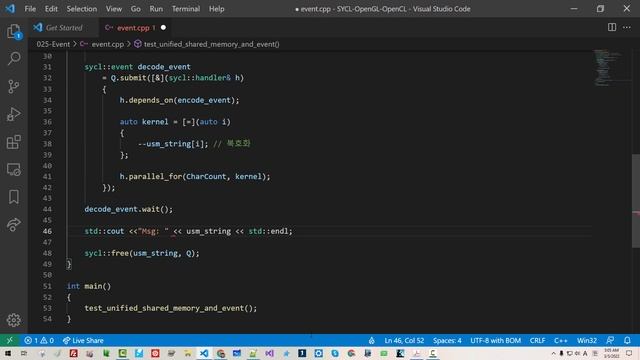
Task: Open the File menu
Action: (x=30, y=9)
